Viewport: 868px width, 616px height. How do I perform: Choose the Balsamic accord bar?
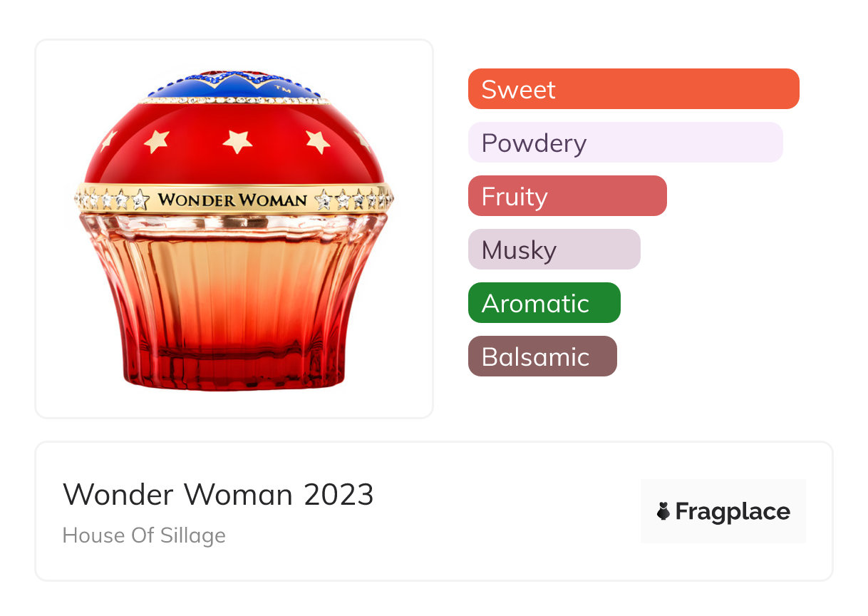[x=542, y=356]
